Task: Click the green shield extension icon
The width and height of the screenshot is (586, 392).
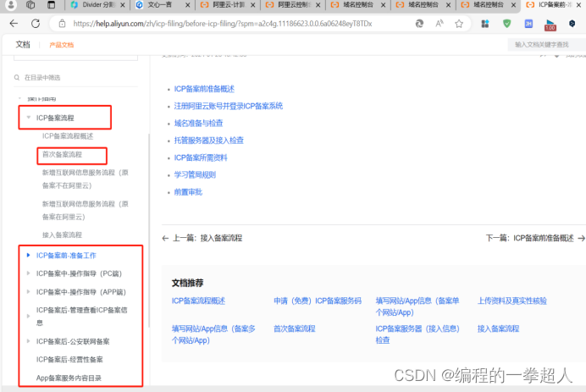Action: point(506,24)
